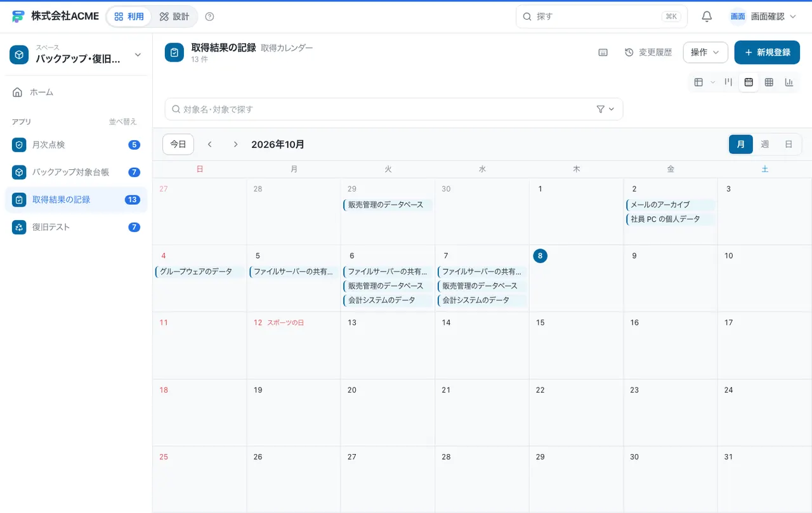The width and height of the screenshot is (812, 513).
Task: Switch to the chart view icon
Action: pyautogui.click(x=789, y=82)
